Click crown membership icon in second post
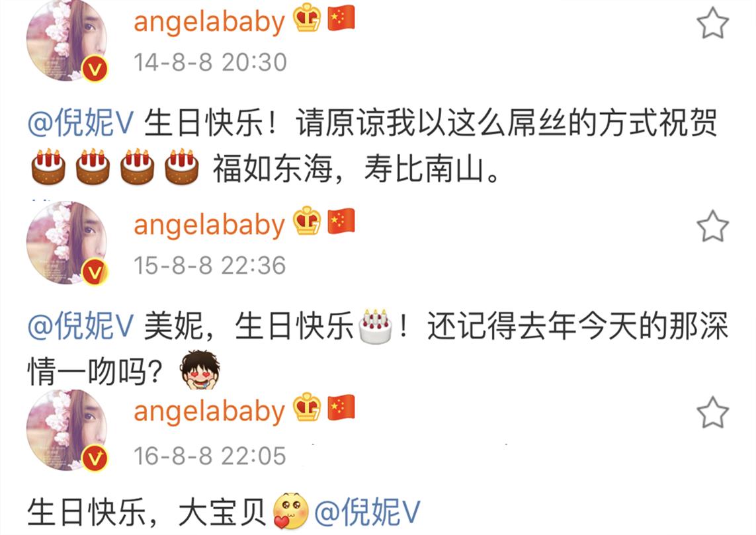 point(307,221)
